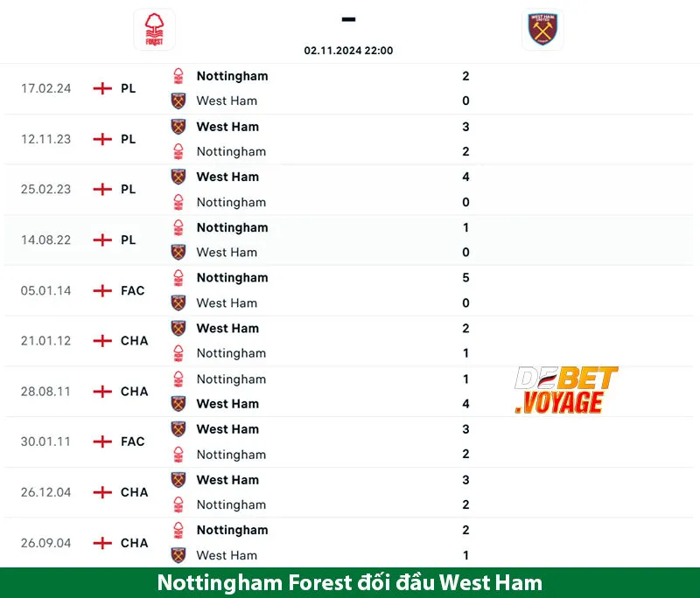The height and width of the screenshot is (598, 700).
Task: Click the Nottingham Forest logo in the header
Action: click(x=154, y=30)
